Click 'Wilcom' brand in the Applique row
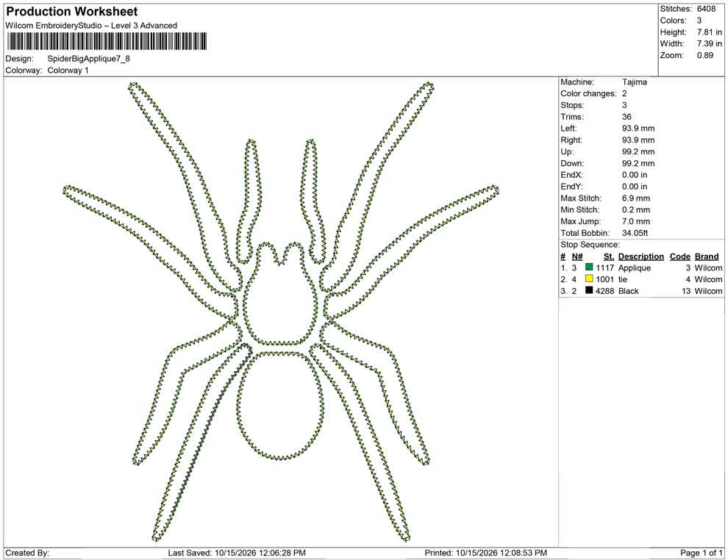Screen dimensions: 728x560 [x=708, y=268]
